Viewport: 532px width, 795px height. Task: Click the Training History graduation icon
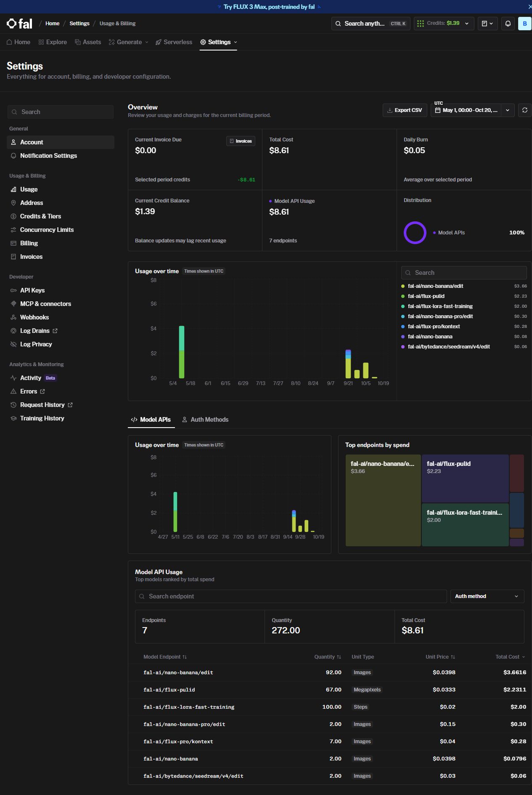click(13, 418)
